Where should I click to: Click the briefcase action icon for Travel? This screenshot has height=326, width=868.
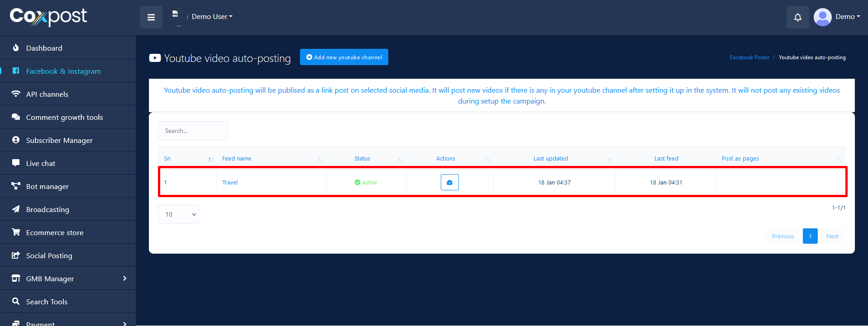pyautogui.click(x=449, y=182)
